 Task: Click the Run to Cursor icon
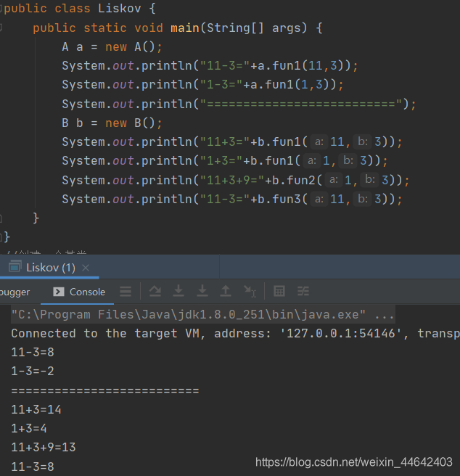(250, 292)
